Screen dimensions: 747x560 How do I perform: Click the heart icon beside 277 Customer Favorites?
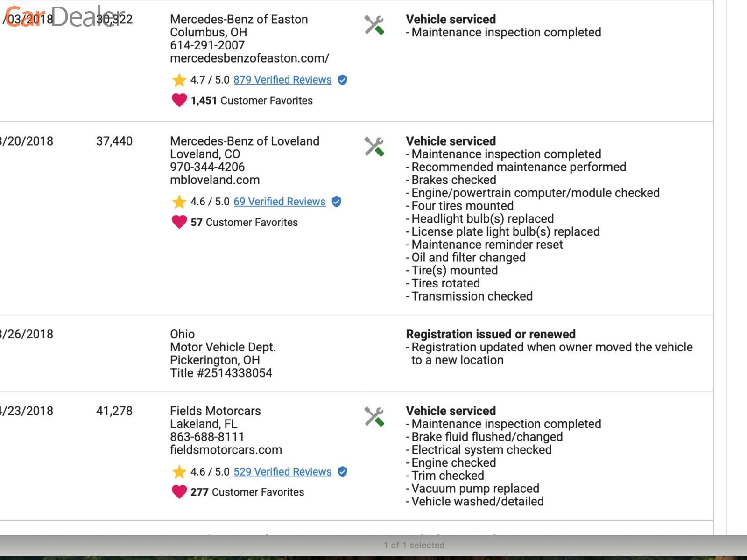click(x=179, y=492)
